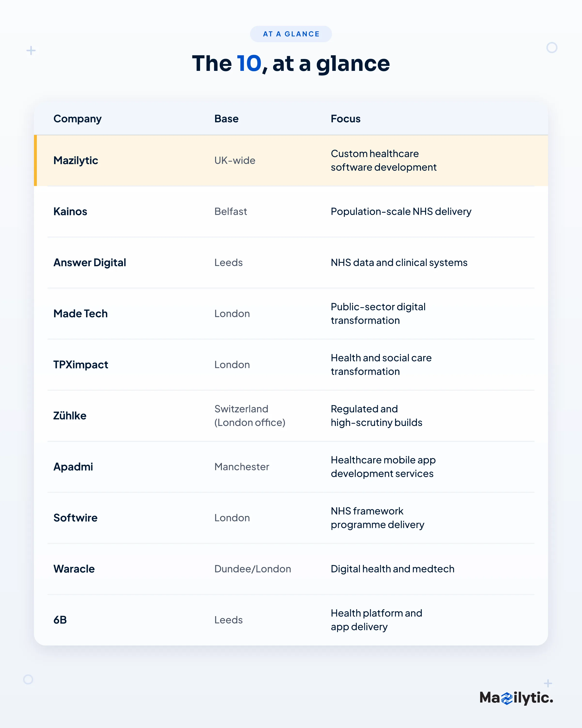Image resolution: width=582 pixels, height=728 pixels.
Task: Select the Base column header
Action: click(x=226, y=119)
